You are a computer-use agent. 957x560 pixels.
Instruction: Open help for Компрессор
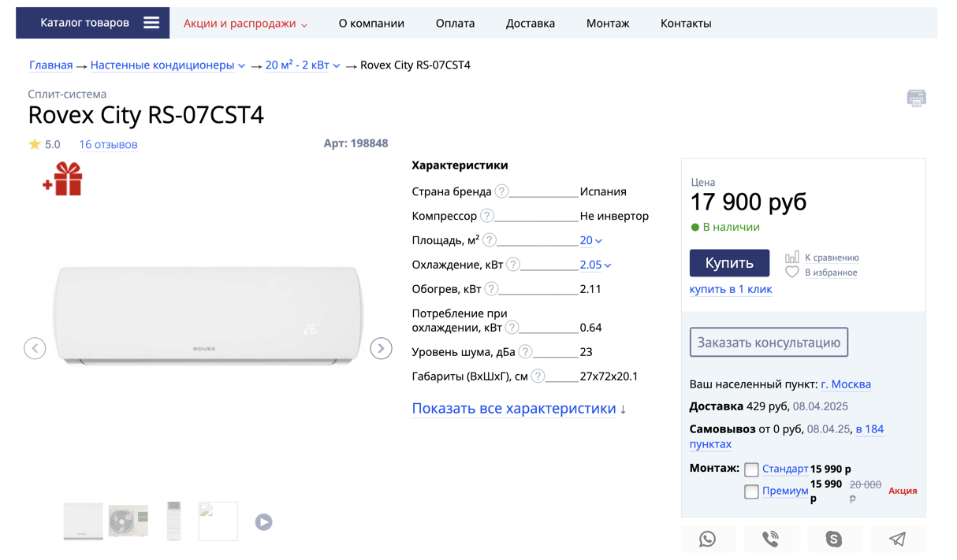coord(487,216)
